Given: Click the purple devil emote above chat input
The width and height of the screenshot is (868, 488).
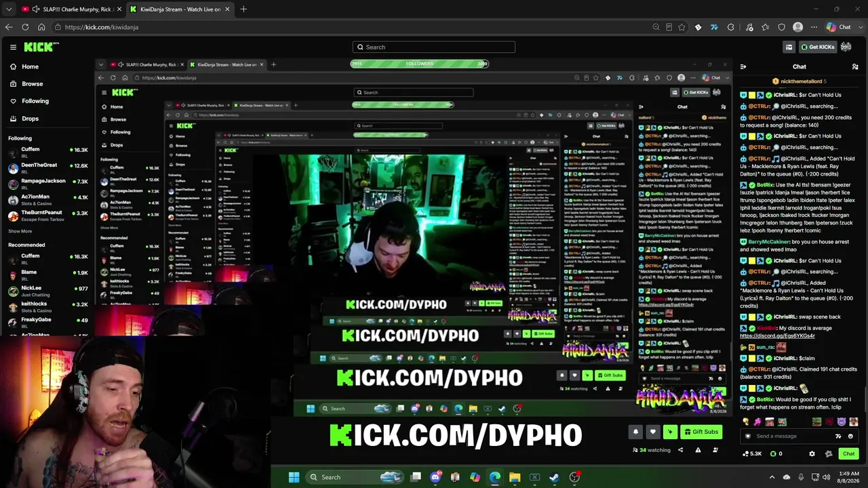Looking at the screenshot, I should coord(841,422).
